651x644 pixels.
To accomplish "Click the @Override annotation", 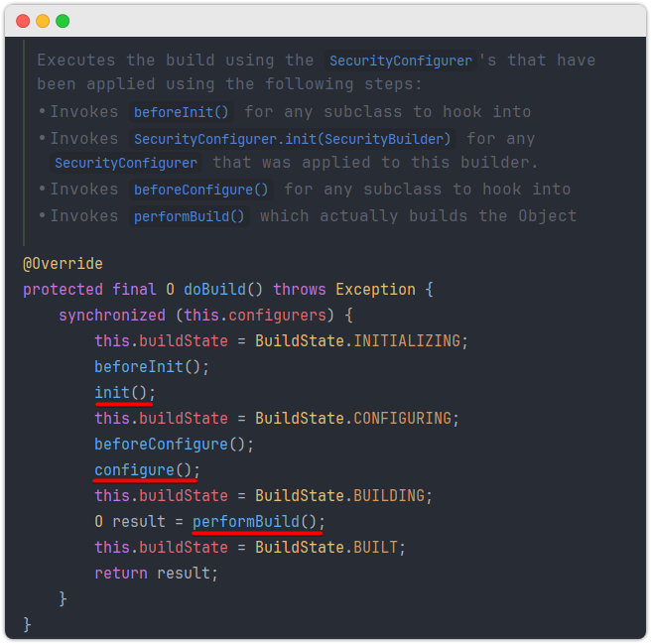I will point(63,264).
